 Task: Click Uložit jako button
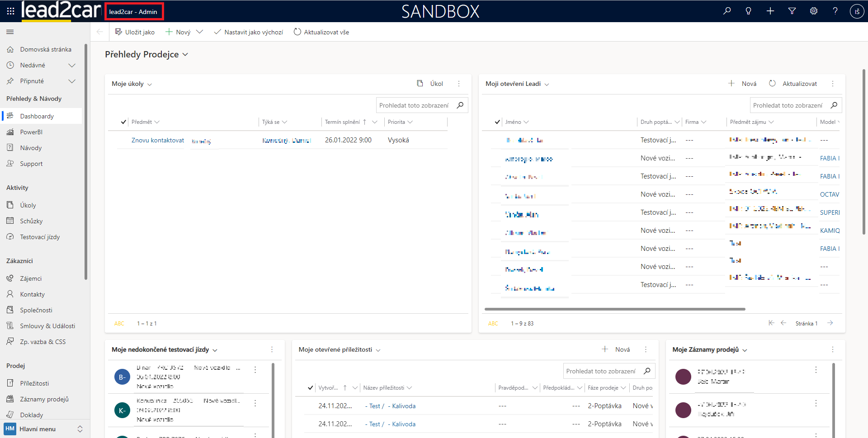135,32
